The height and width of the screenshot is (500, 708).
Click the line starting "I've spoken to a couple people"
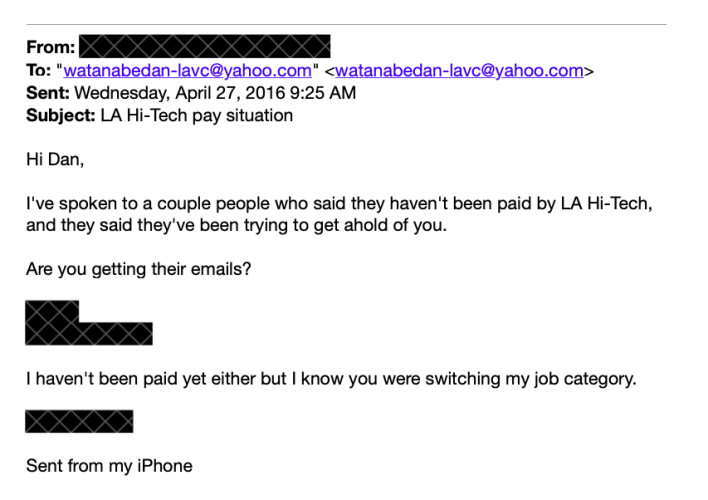click(x=338, y=204)
